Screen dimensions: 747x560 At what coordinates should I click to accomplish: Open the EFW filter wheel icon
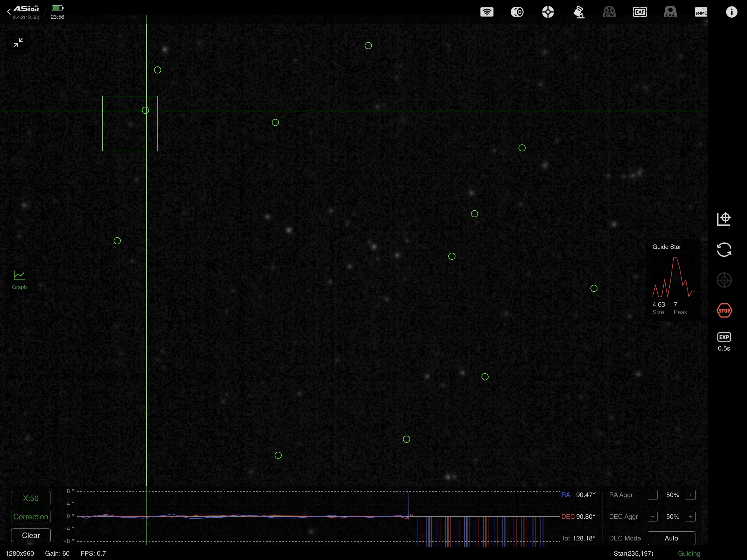coord(609,12)
